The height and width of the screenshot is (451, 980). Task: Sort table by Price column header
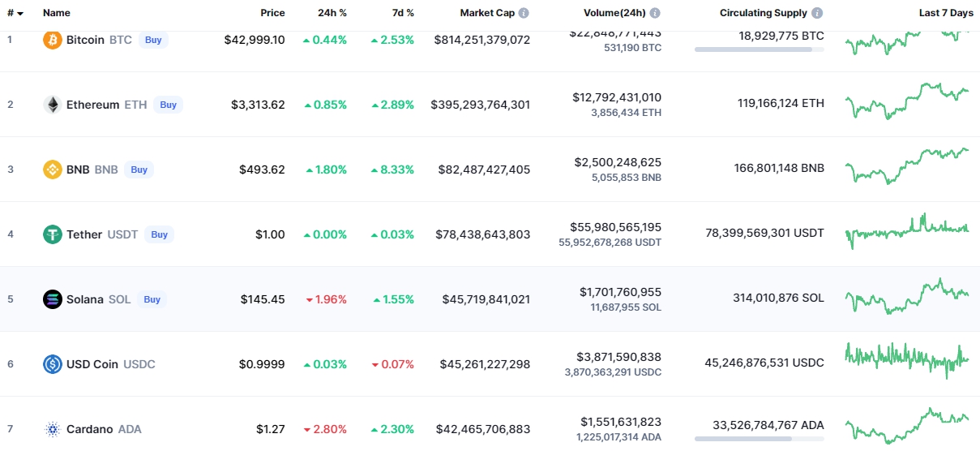click(x=272, y=13)
